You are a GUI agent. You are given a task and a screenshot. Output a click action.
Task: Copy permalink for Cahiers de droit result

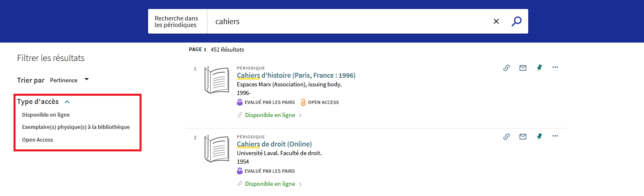507,137
